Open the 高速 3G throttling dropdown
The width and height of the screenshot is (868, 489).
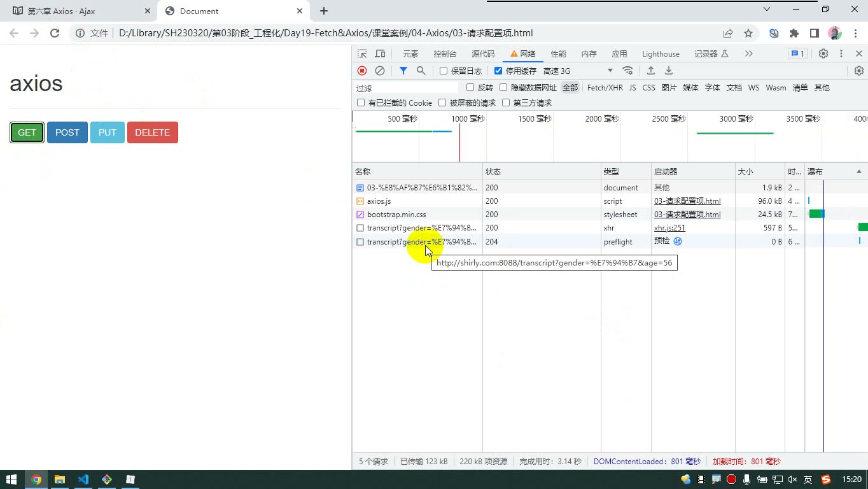578,71
